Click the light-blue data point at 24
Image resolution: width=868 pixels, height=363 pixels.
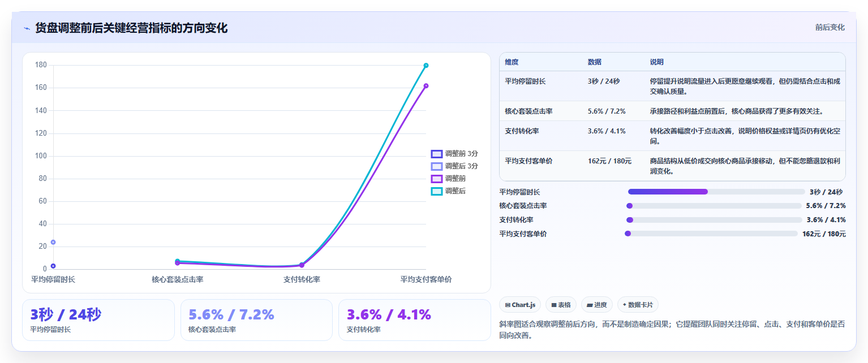pyautogui.click(x=53, y=242)
